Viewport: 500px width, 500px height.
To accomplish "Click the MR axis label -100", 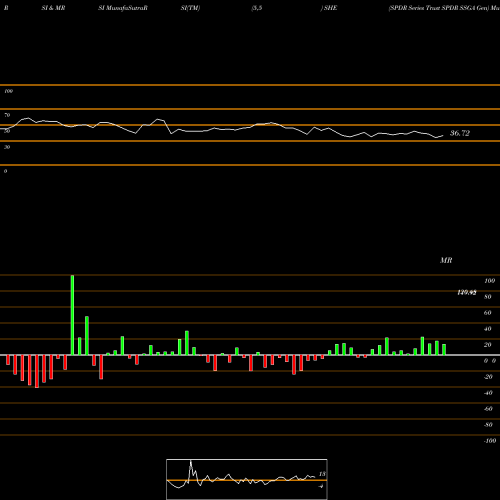I will (490, 441).
